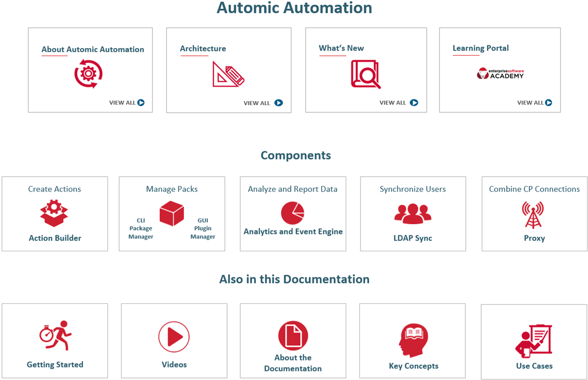Select the Proxy antenna tower icon
This screenshot has width=588, height=380.
533,215
